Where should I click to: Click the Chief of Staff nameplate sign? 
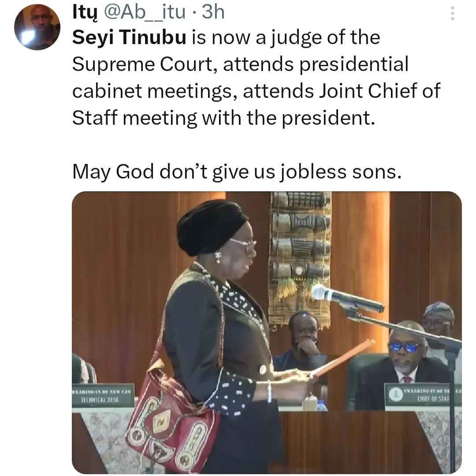(x=423, y=395)
